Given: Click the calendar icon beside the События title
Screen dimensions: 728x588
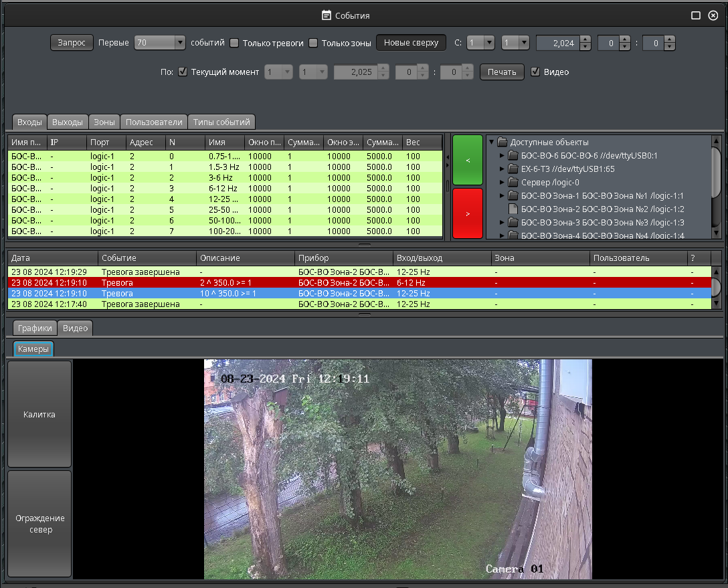Looking at the screenshot, I should click(326, 15).
